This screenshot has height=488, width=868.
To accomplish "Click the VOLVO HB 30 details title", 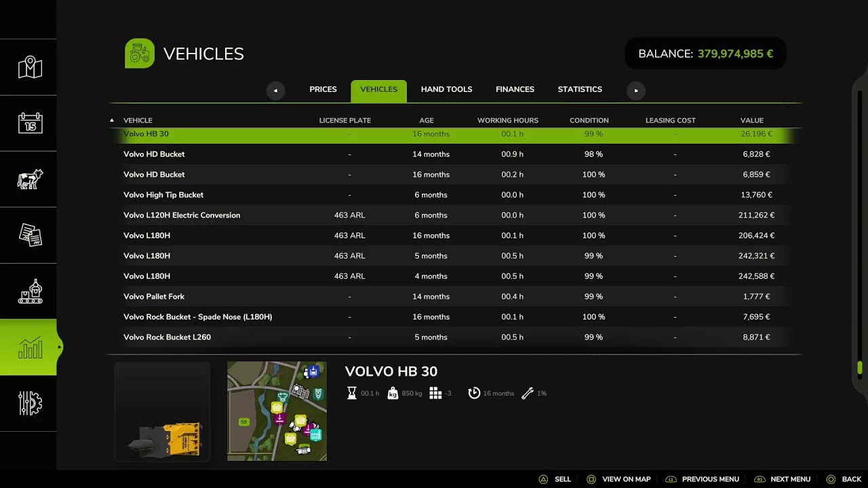I will click(391, 371).
